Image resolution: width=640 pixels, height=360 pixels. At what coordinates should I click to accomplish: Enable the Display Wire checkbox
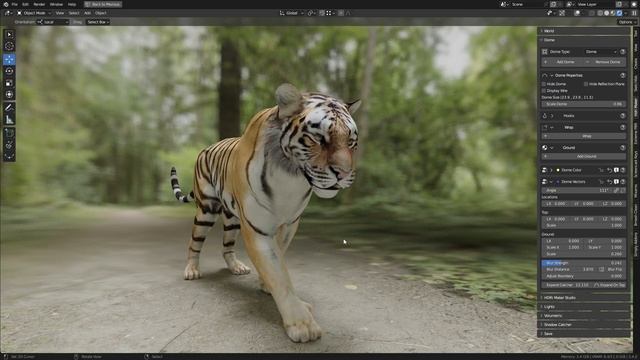click(x=544, y=91)
